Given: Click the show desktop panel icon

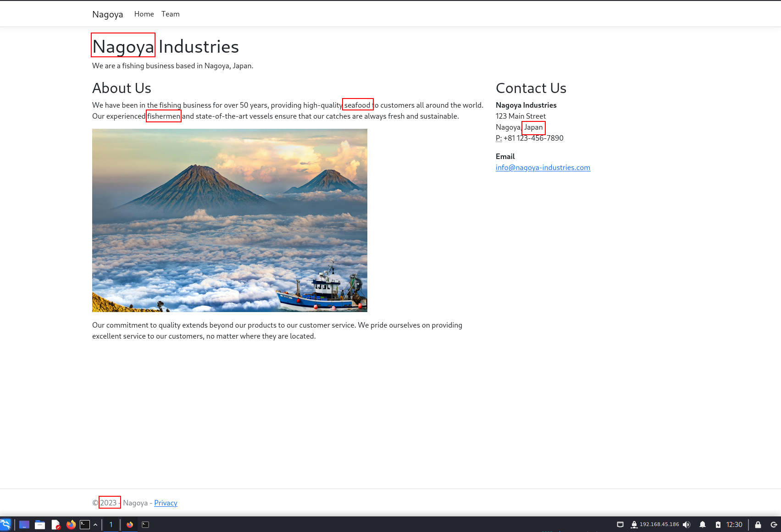Looking at the screenshot, I should (x=24, y=525).
